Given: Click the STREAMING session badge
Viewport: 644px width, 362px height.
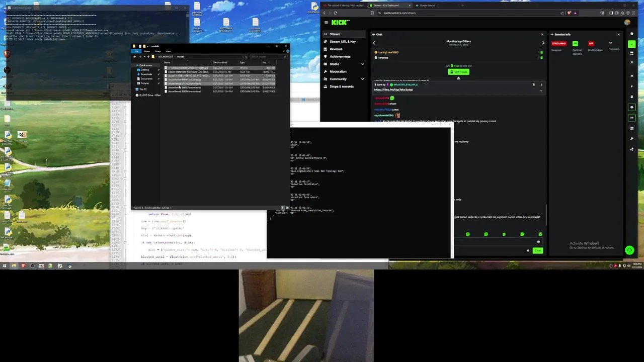Looking at the screenshot, I should (x=559, y=43).
